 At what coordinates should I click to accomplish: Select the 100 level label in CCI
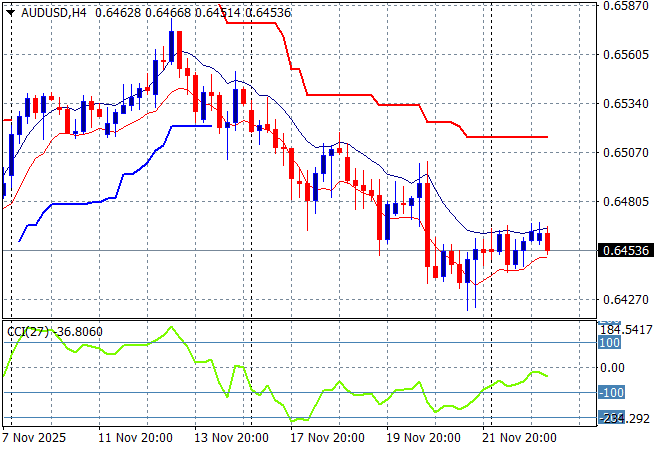(610, 343)
